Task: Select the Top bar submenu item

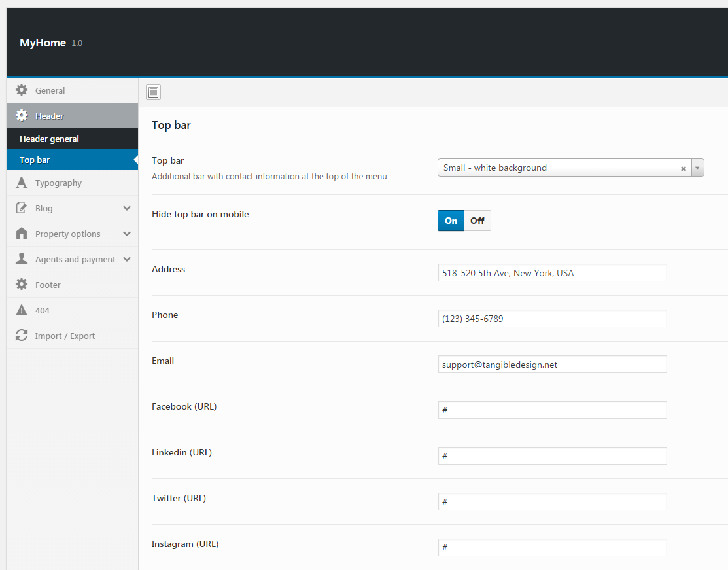Action: pyautogui.click(x=73, y=160)
